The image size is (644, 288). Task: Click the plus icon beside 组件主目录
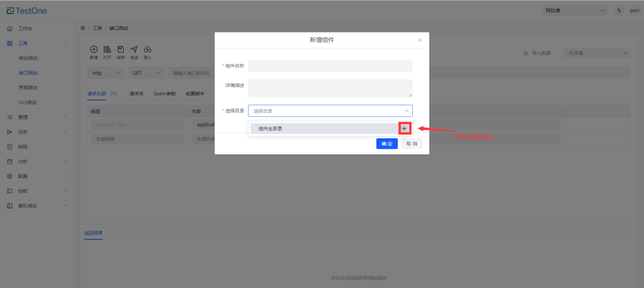point(405,129)
